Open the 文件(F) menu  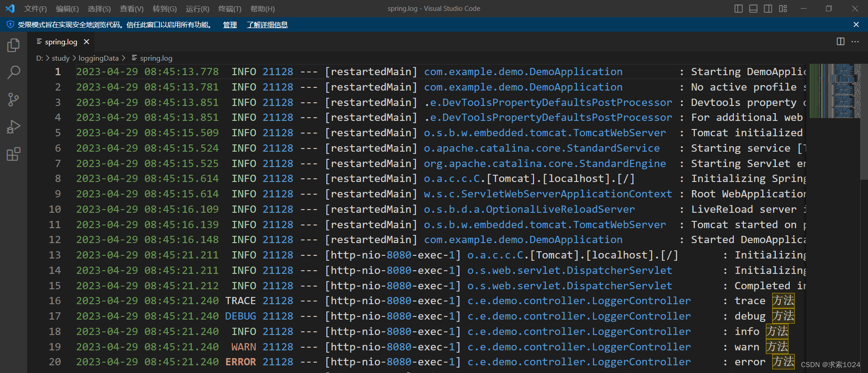35,9
